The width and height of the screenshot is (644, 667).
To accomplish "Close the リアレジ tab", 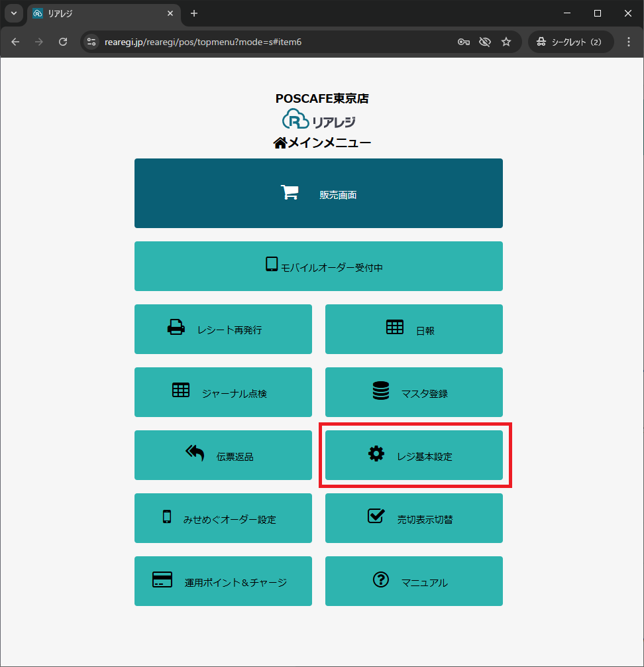I will tap(170, 14).
